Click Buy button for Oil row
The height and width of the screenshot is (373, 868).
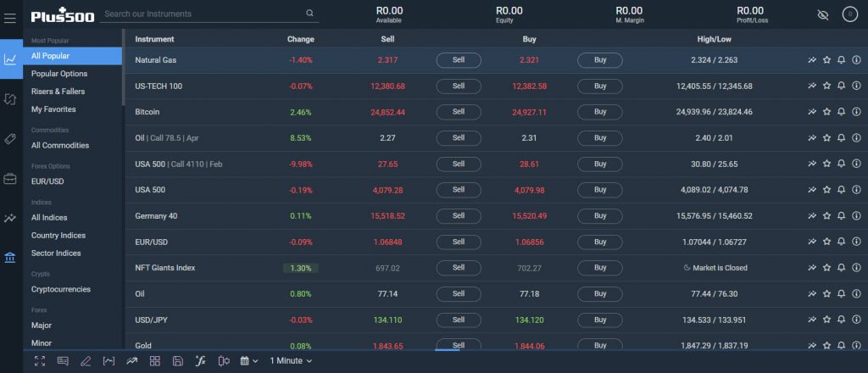[600, 294]
